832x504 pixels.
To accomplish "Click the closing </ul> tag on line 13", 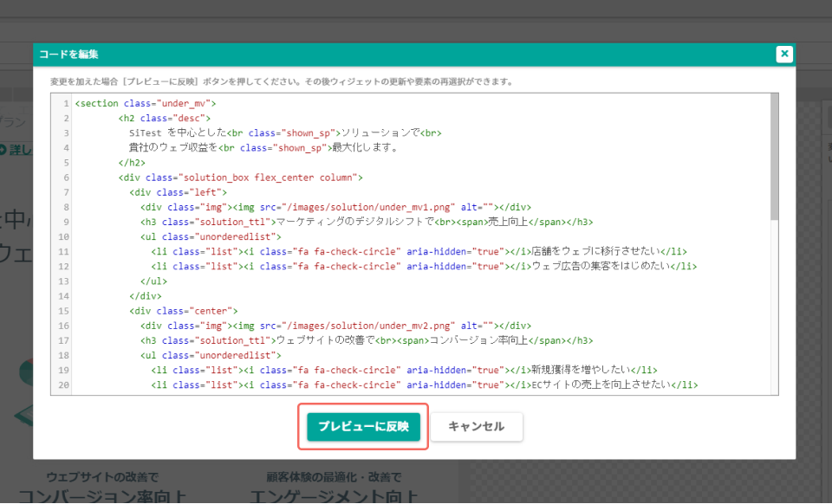I will click(153, 281).
